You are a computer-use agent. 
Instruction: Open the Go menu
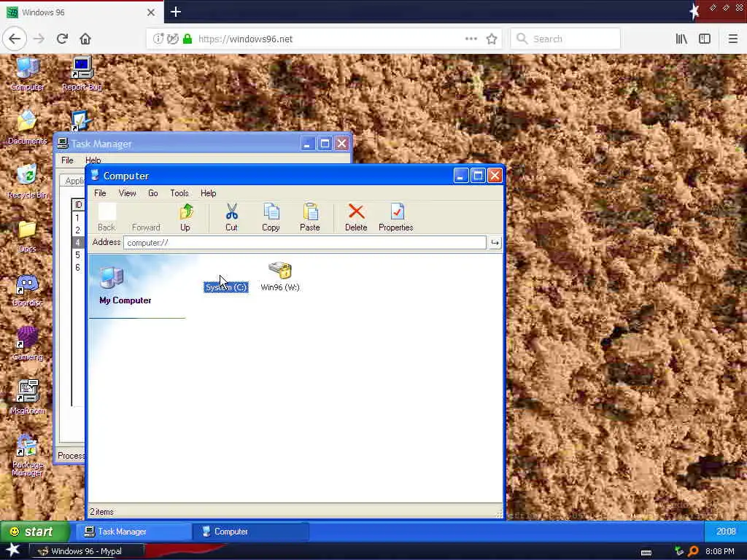(x=153, y=192)
